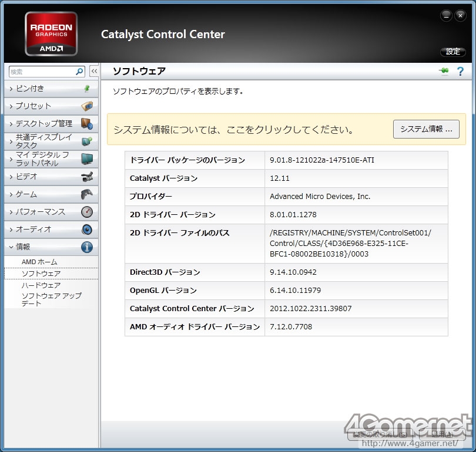Viewport: 476px width, 452px height.
Task: Click the ビデオ camcorder icon
Action: [x=87, y=177]
